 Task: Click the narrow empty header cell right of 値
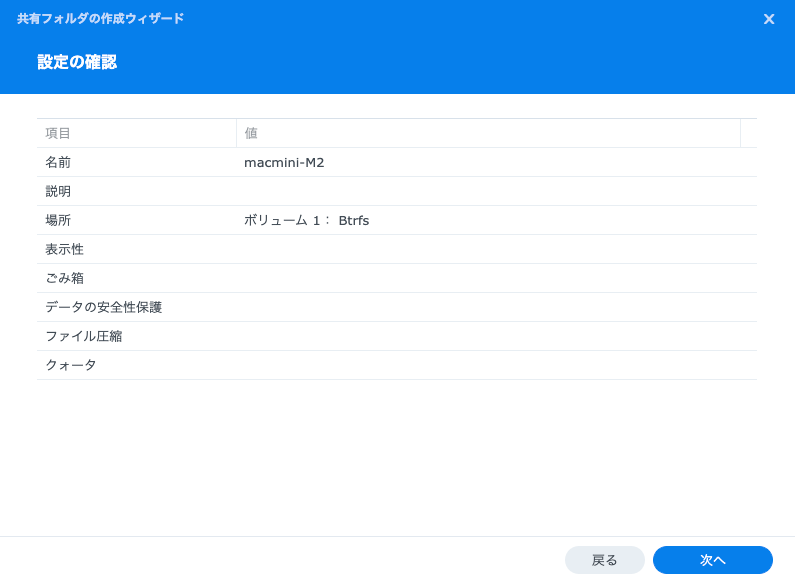click(748, 133)
